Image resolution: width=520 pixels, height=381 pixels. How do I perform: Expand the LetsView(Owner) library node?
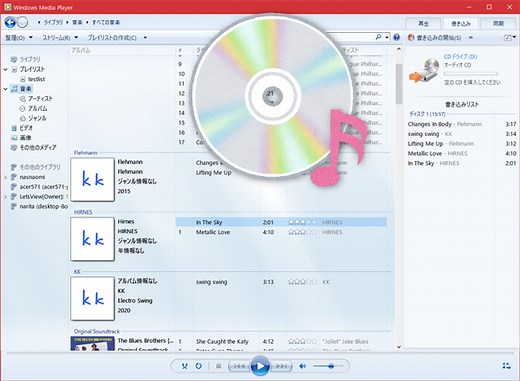coord(5,197)
